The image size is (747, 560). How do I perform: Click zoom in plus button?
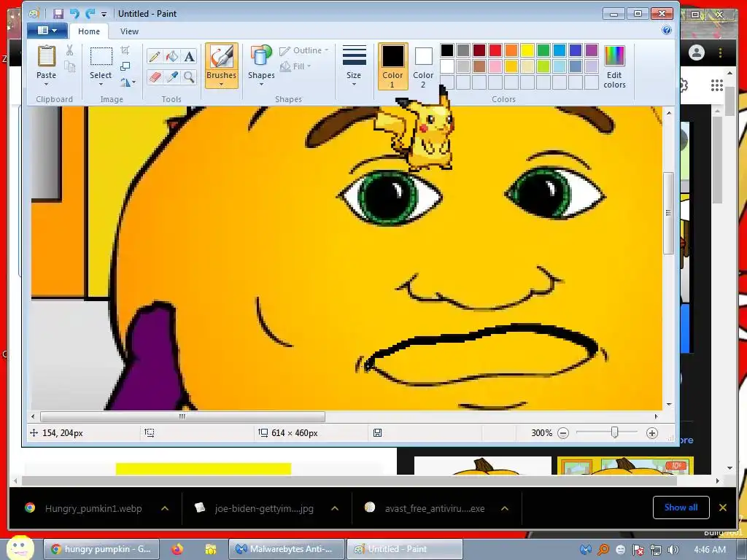[651, 433]
